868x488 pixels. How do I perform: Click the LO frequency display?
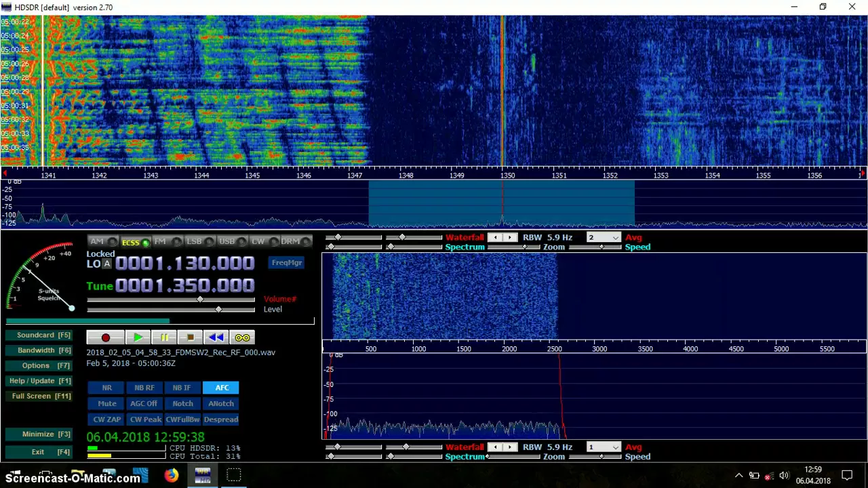184,263
